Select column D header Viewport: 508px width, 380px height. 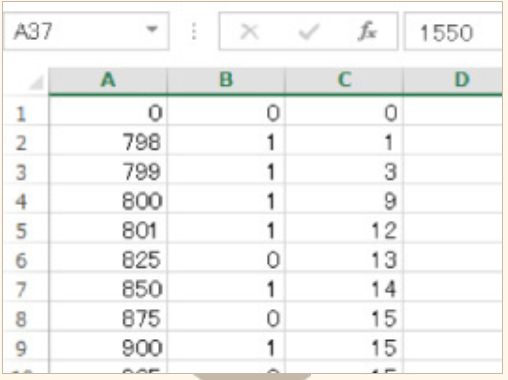pos(453,81)
